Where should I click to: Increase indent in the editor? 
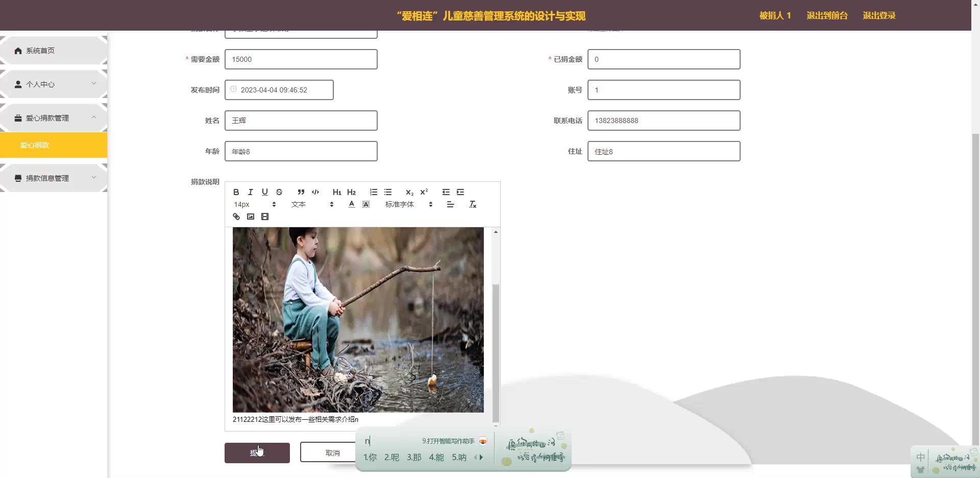click(460, 192)
